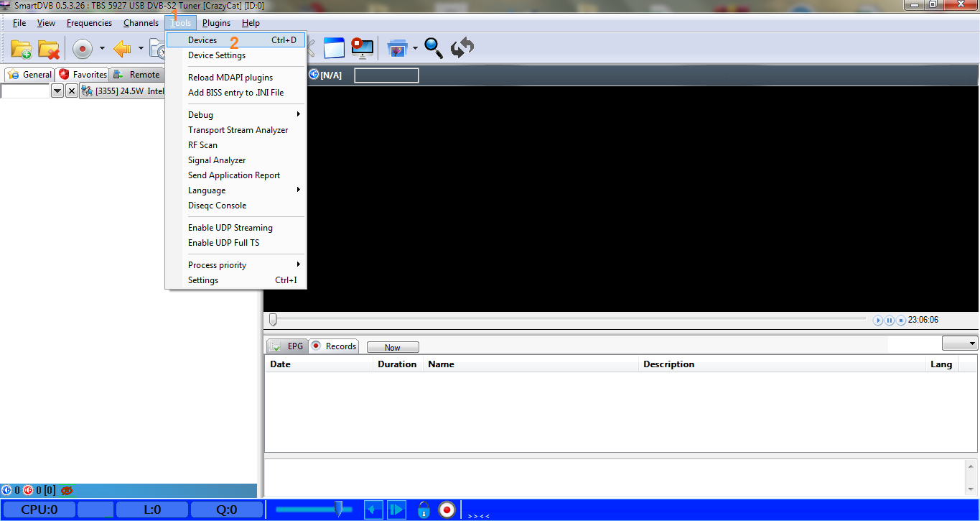Open the Plugins menu
Image resolution: width=980 pixels, height=521 pixels.
pos(216,23)
